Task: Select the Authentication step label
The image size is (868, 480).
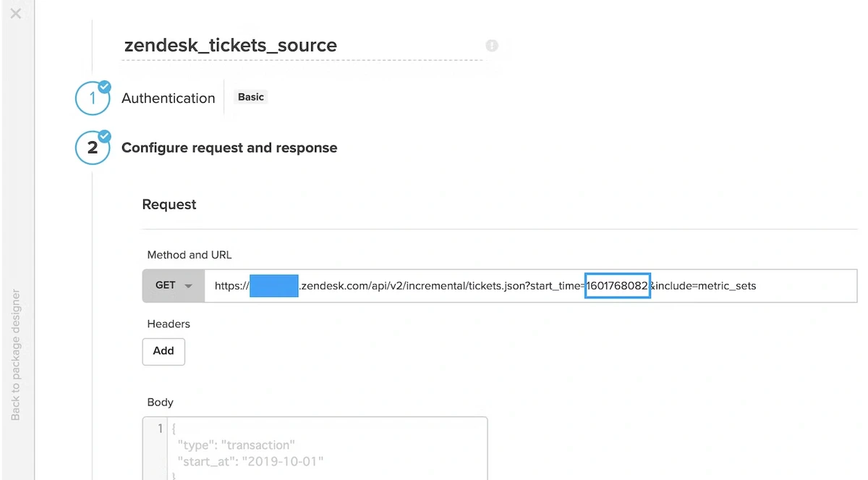Action: pyautogui.click(x=169, y=98)
